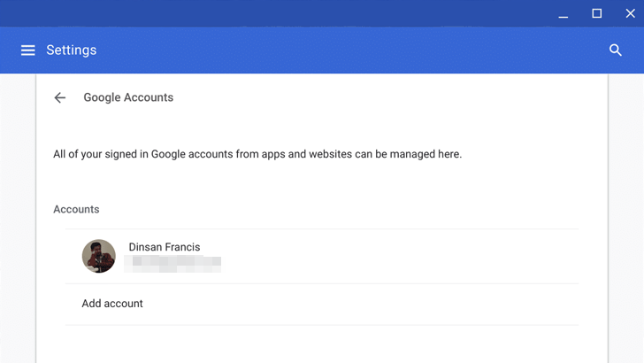Click the Settings title text
This screenshot has width=644, height=363.
72,50
